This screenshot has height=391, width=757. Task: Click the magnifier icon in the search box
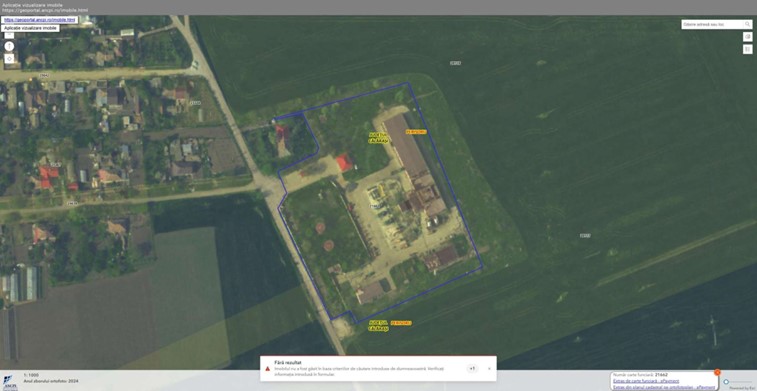747,24
